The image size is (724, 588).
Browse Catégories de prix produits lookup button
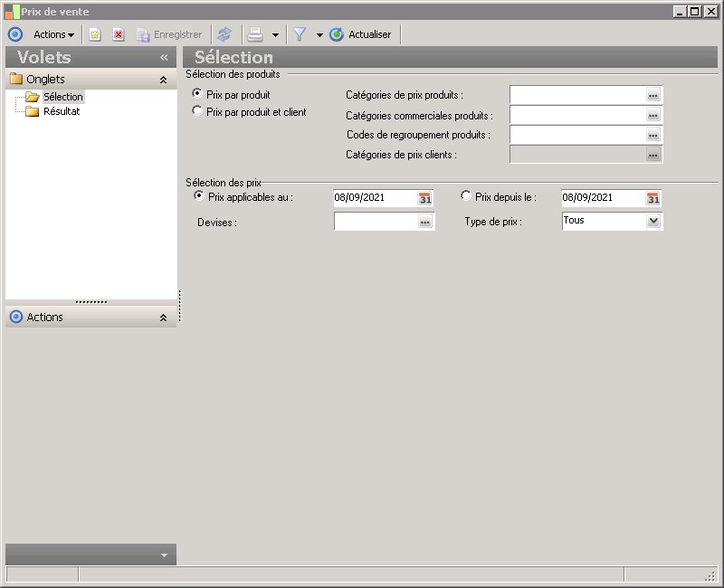(x=653, y=95)
